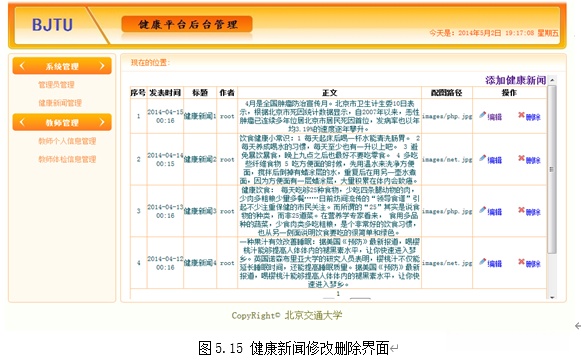Image resolution: width=581 pixels, height=360 pixels.
Task: Click 删除 link for row 2
Action: point(533,160)
